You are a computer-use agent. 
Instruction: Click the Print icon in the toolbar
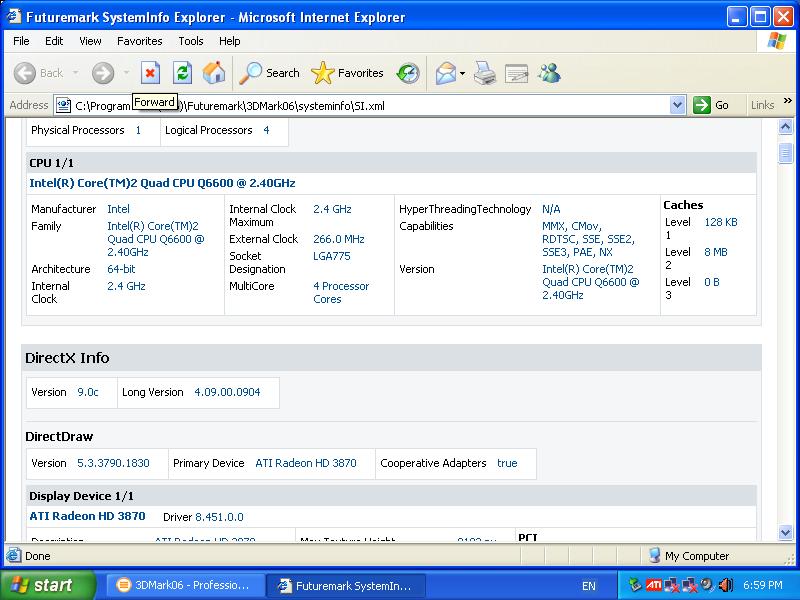tap(485, 73)
